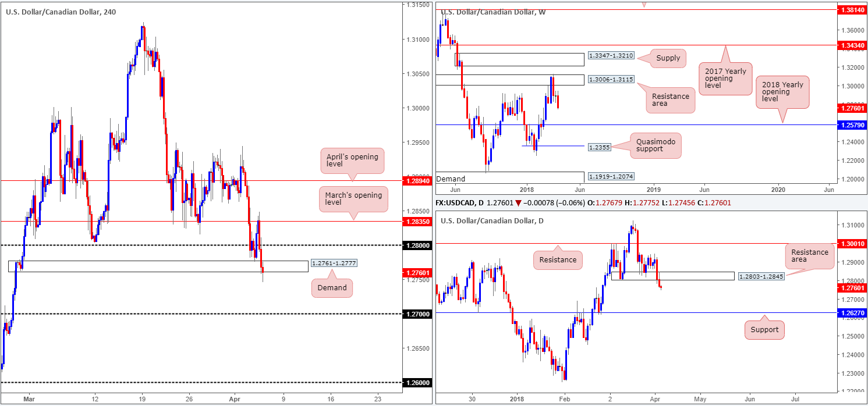This screenshot has width=868, height=406.
Task: Click the daily chart title ending in D
Action: [x=491, y=220]
